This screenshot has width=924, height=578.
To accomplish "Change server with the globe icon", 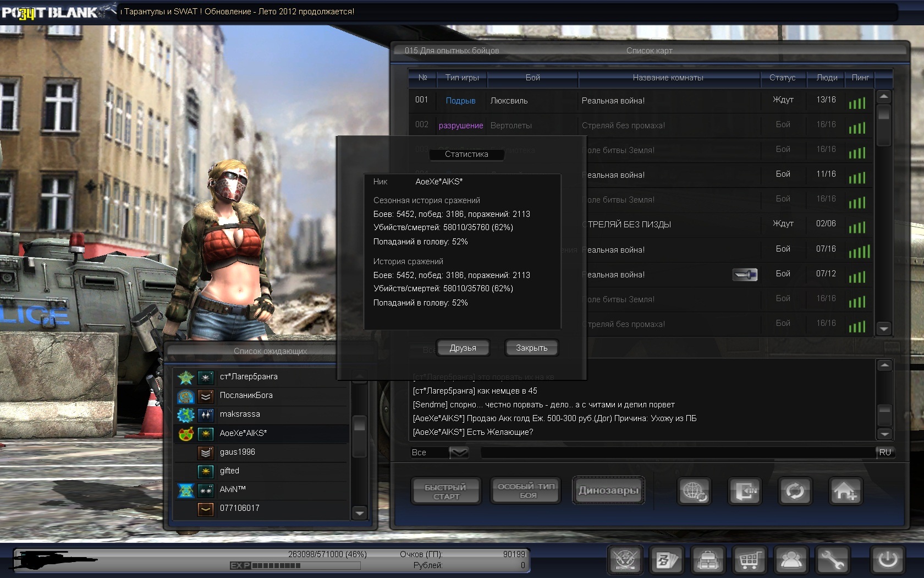I will pos(694,490).
